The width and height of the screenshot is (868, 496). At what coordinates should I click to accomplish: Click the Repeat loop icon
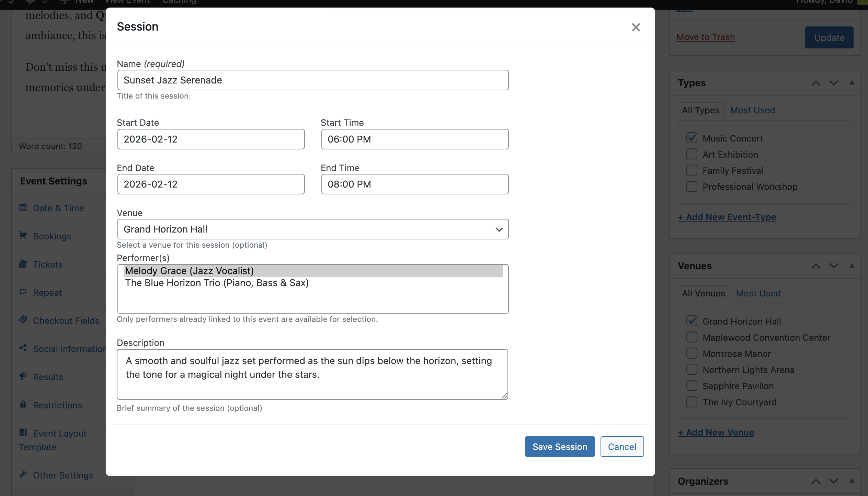tap(23, 292)
